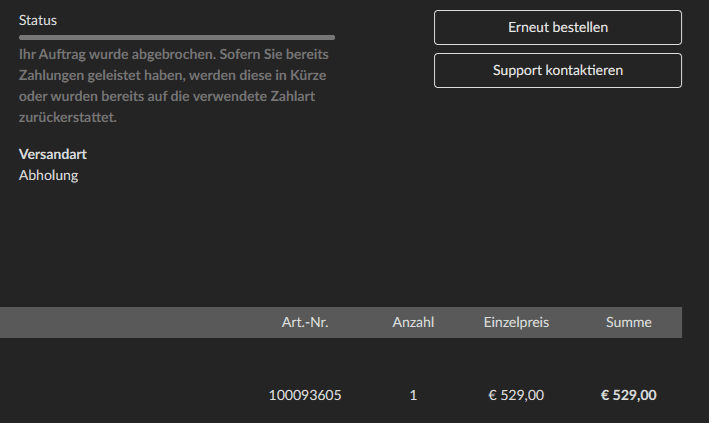
Task: Click the gray order status progress bar
Action: [177, 37]
